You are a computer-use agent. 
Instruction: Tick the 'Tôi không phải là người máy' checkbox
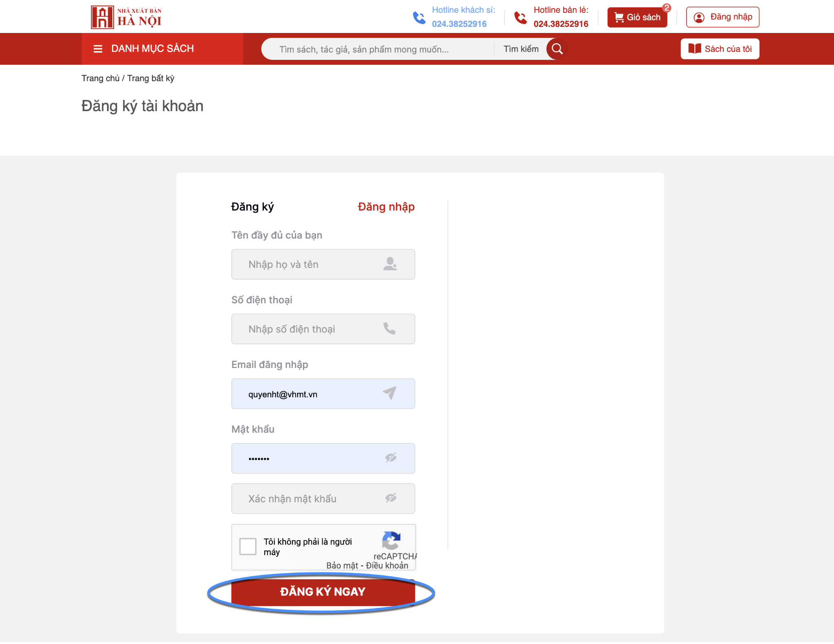click(x=248, y=546)
